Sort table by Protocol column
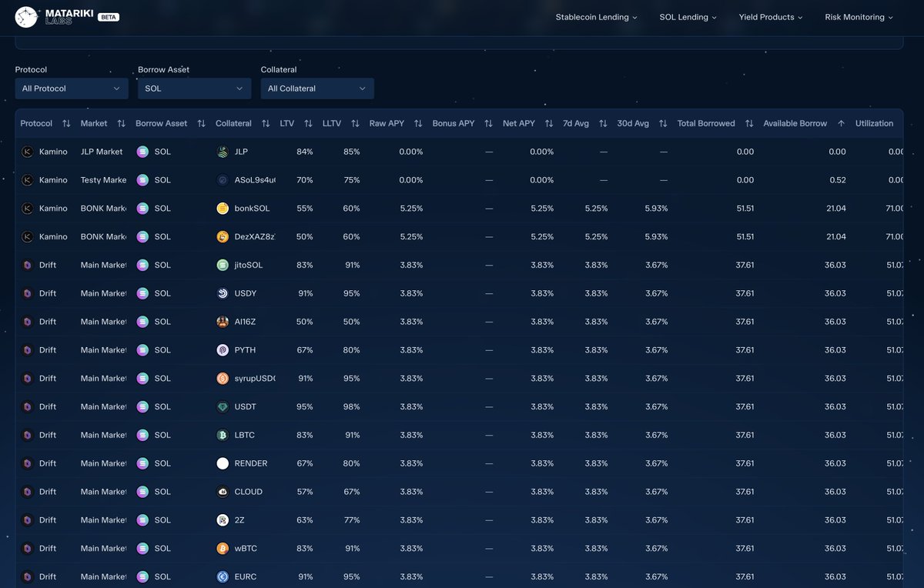 66,123
